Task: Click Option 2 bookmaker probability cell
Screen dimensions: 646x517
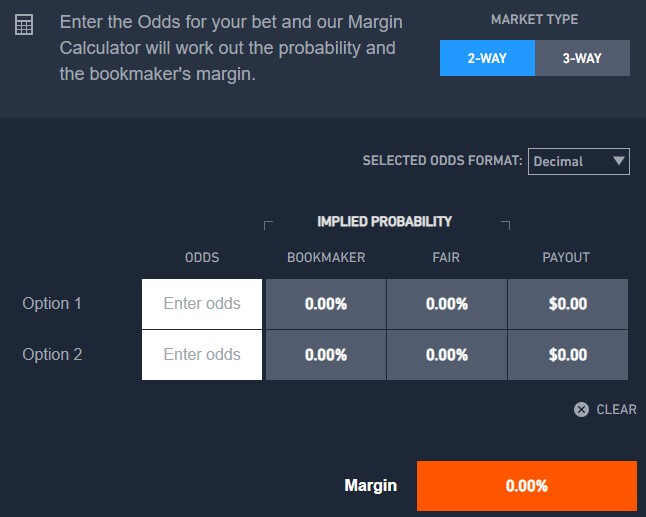Action: [x=325, y=354]
